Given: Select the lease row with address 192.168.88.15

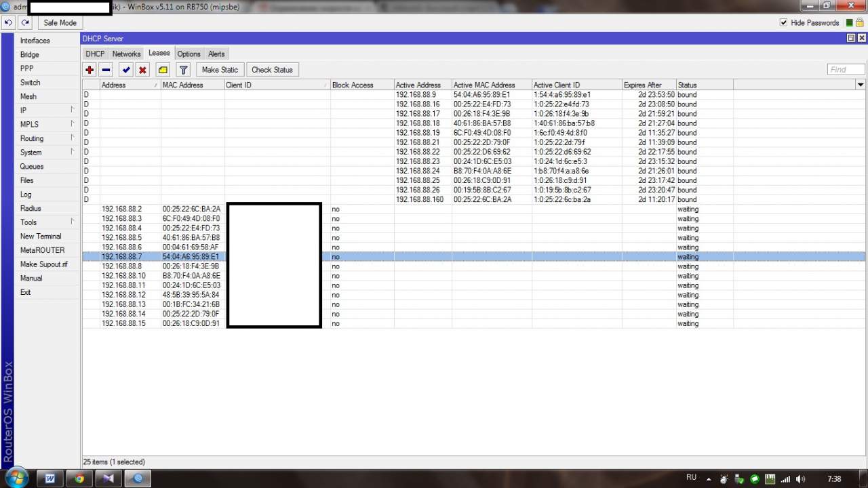Looking at the screenshot, I should click(473, 323).
